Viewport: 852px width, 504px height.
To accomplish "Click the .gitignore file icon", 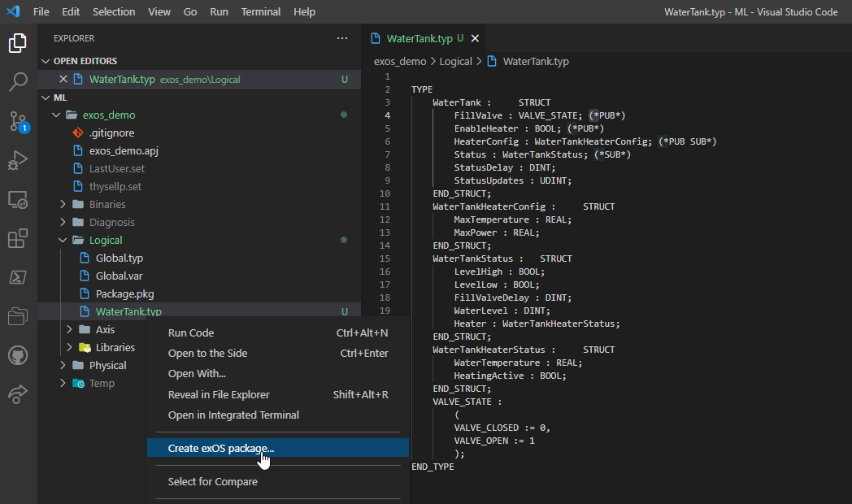I will tap(78, 133).
